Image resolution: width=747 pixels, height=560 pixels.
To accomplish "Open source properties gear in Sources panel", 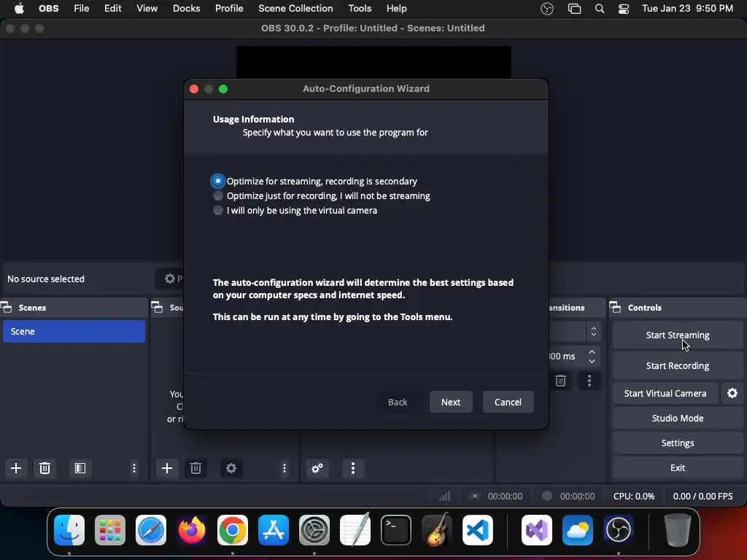I will coord(231,468).
